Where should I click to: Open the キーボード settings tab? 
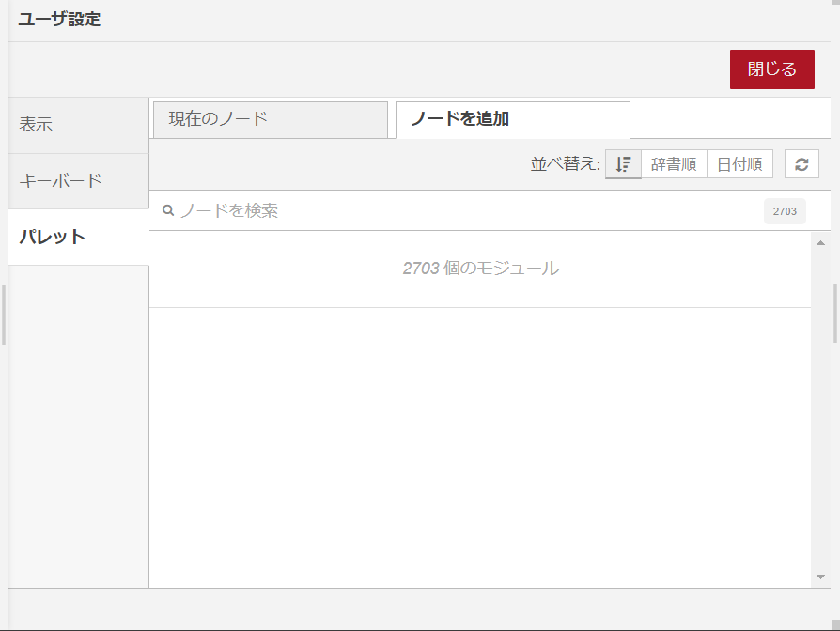click(79, 181)
